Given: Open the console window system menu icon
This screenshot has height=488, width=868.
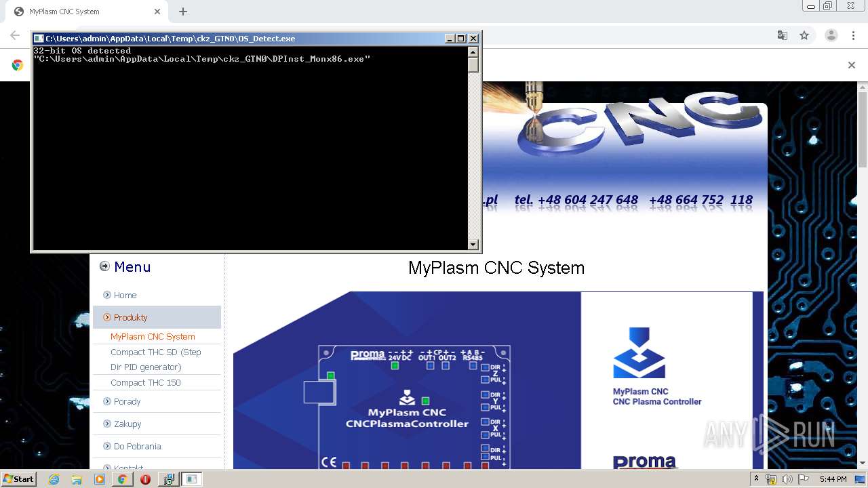Looking at the screenshot, I should (x=39, y=39).
